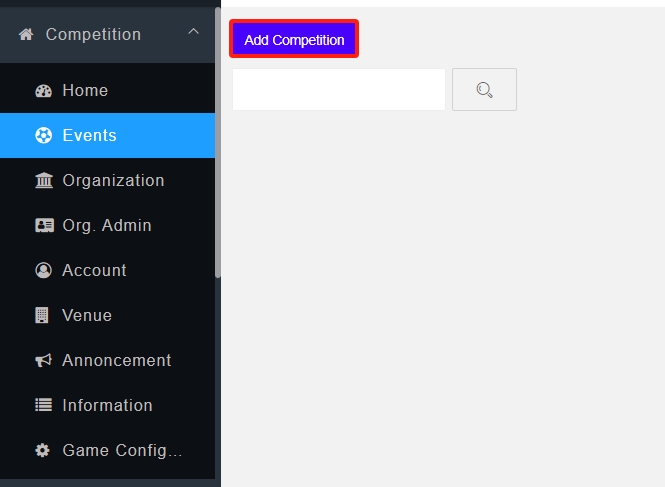Image resolution: width=665 pixels, height=487 pixels.
Task: Go to the Organization menu label
Action: (113, 181)
